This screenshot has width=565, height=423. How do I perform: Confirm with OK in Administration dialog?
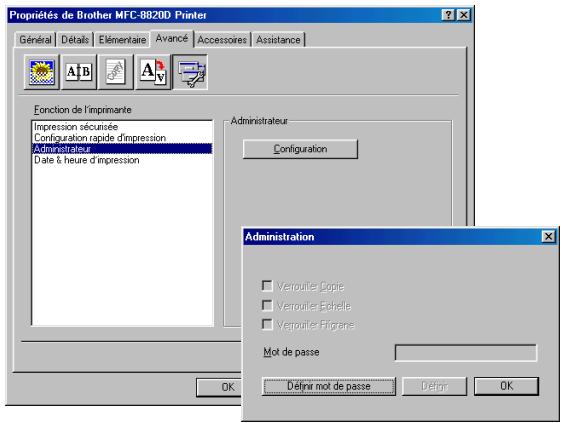[x=506, y=386]
